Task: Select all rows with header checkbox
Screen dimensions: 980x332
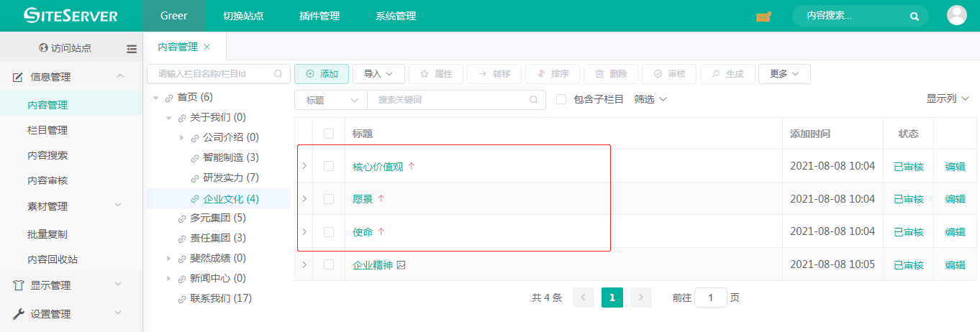Action: pos(329,133)
